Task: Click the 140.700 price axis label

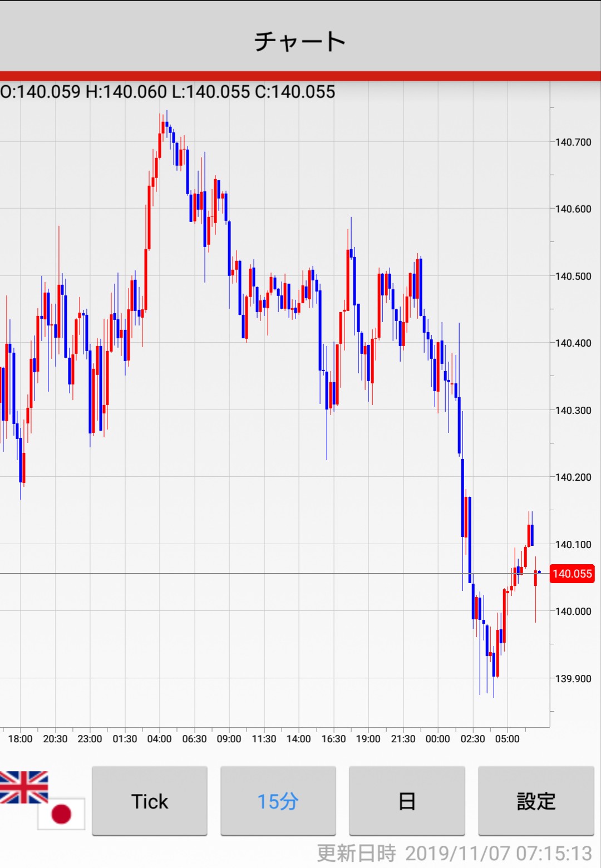Action: point(573,142)
